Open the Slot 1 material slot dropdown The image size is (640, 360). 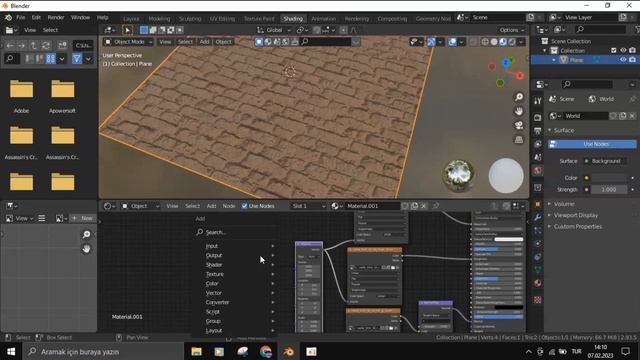pyautogui.click(x=308, y=206)
